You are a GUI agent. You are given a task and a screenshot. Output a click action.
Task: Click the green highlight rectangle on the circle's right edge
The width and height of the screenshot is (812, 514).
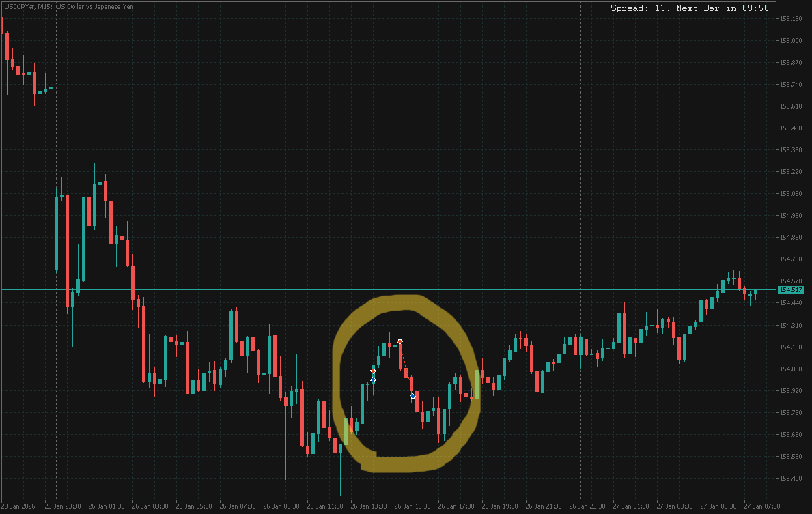click(x=477, y=384)
